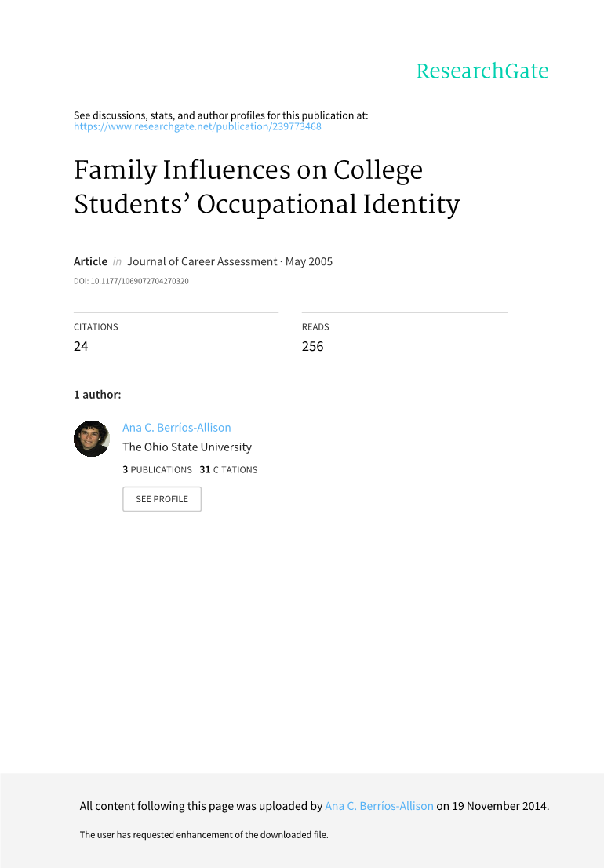Open Ana C. Berríos-Allison author name link

[176, 428]
